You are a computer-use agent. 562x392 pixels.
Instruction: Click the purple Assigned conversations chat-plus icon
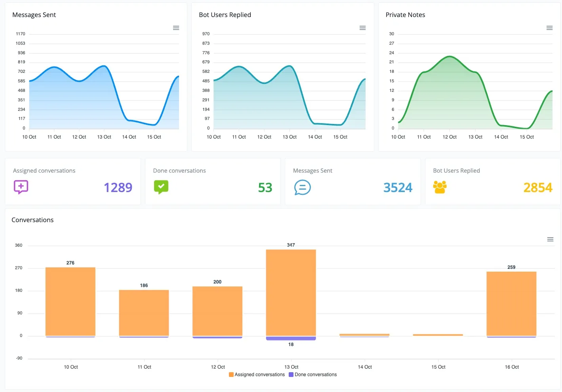point(21,187)
